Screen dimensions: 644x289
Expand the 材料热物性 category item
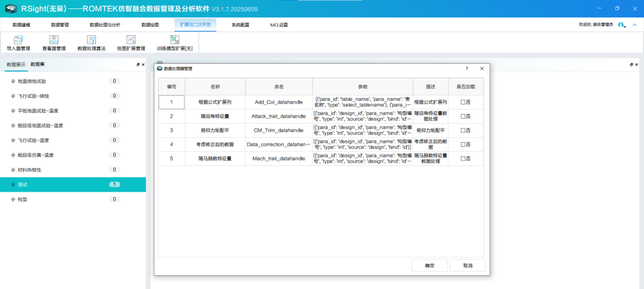(x=13, y=170)
